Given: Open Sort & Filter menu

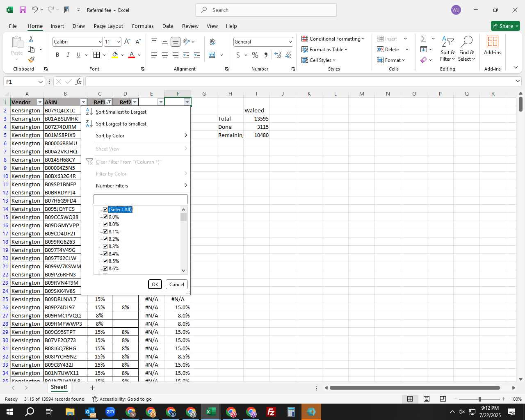Looking at the screenshot, I should (447, 49).
